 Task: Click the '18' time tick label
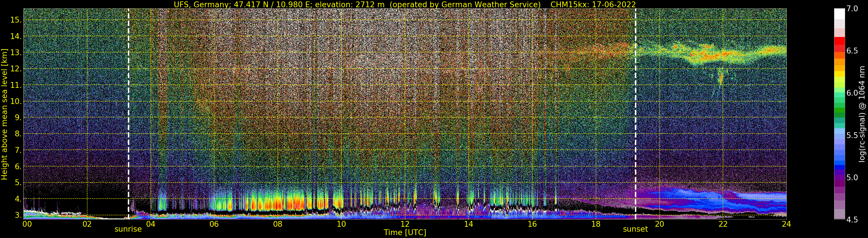tap(596, 224)
